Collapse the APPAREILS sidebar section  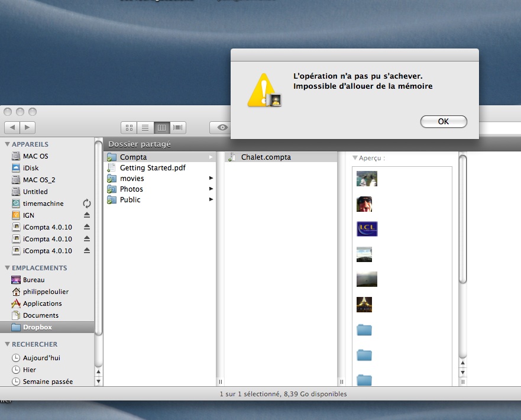tap(7, 144)
